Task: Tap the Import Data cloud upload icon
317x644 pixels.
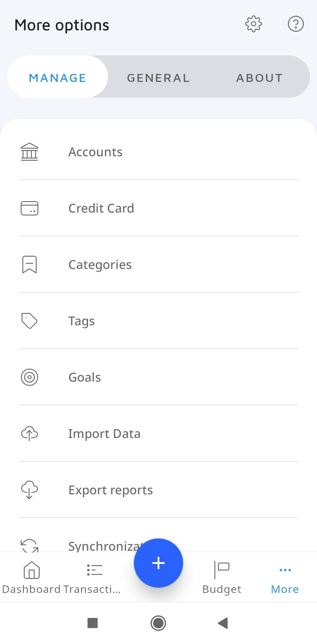Action: click(29, 434)
